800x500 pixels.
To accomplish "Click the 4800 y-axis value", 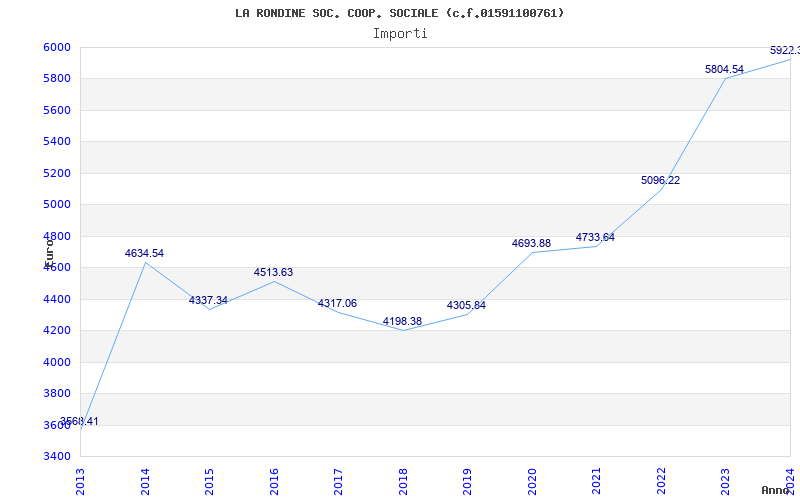I will (x=57, y=236).
